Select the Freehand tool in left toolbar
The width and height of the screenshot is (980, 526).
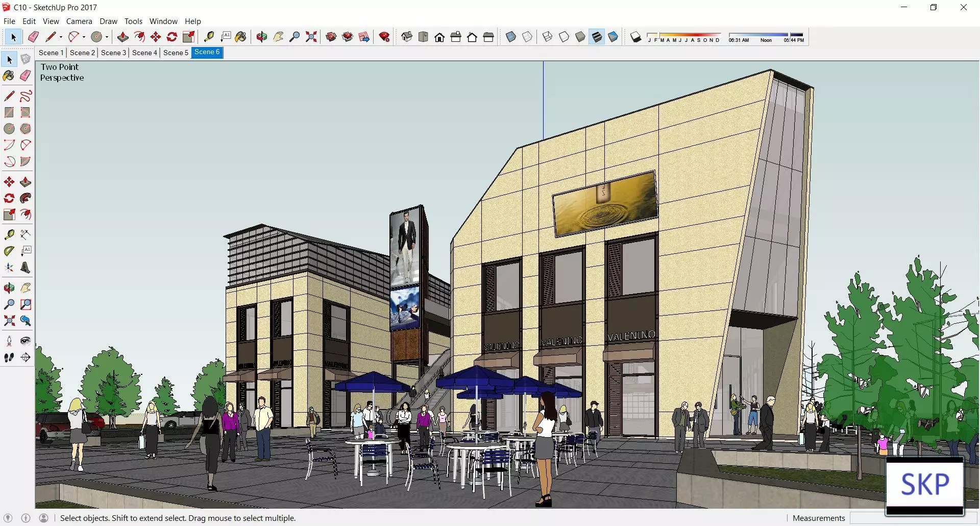click(x=26, y=96)
